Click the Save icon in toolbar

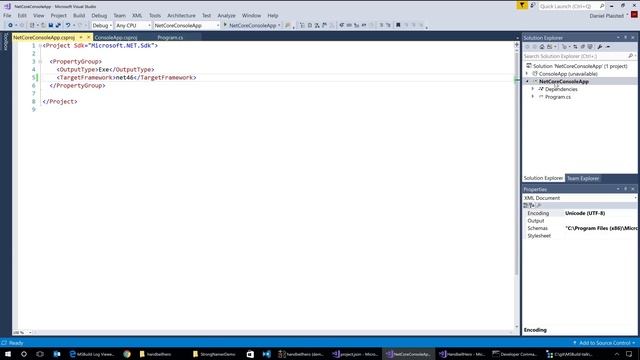point(51,25)
